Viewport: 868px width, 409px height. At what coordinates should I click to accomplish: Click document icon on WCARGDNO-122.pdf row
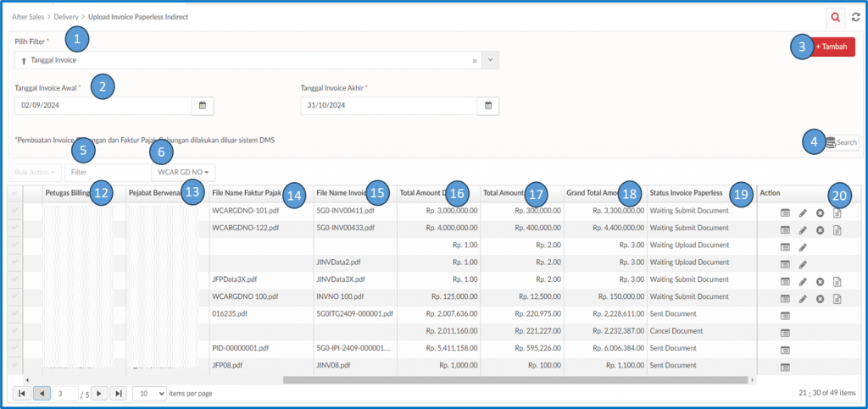tap(837, 230)
